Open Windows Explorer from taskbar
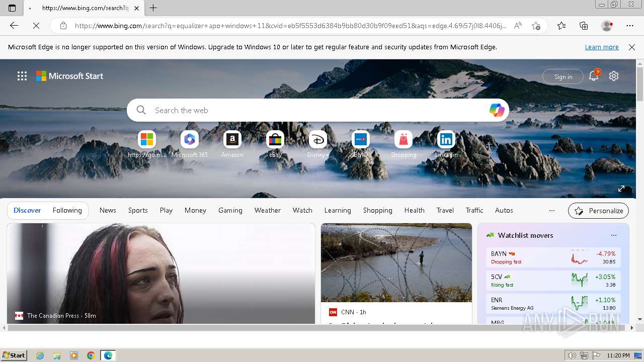The width and height of the screenshot is (644, 362). [x=57, y=355]
